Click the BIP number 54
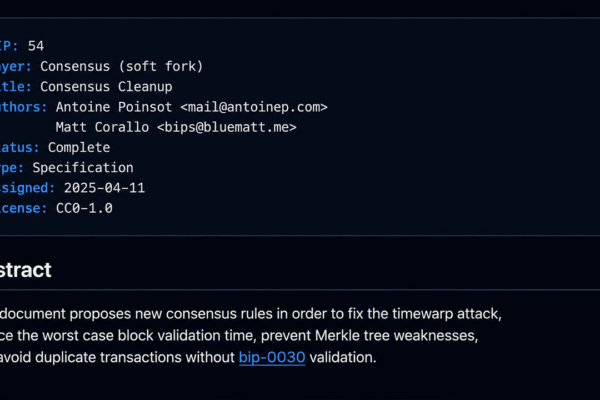 [x=36, y=46]
